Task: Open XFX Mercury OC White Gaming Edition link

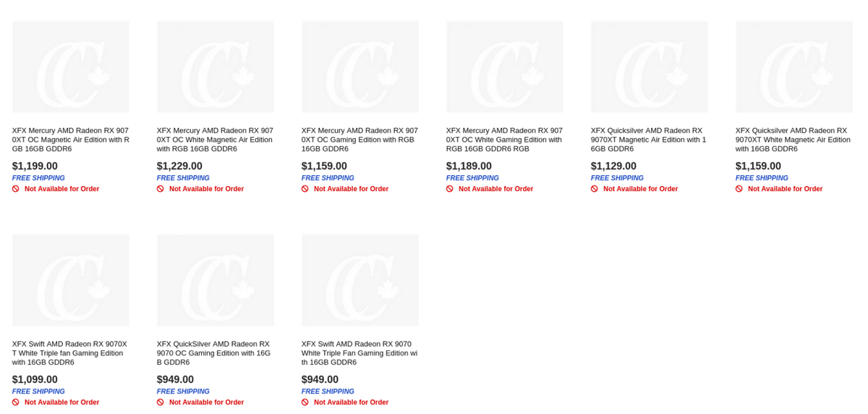Action: click(x=504, y=140)
